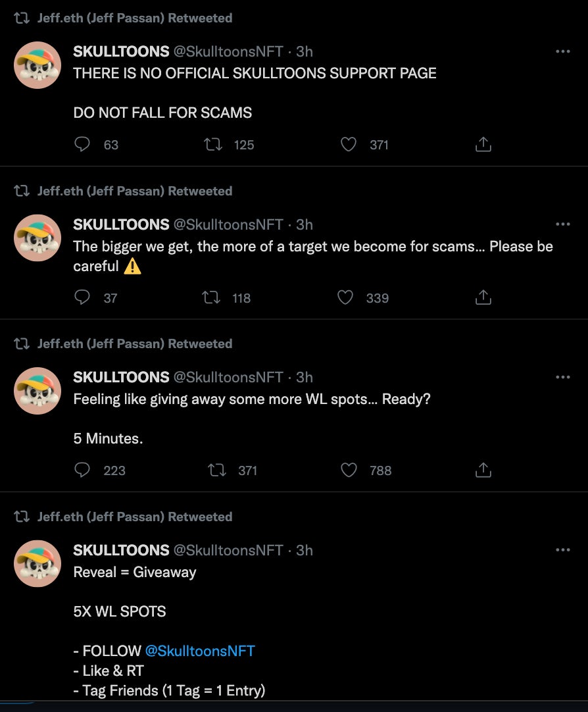The width and height of the screenshot is (588, 712).
Task: Click the SKULLTOONS avatar on the first tweet
Action: [x=37, y=65]
